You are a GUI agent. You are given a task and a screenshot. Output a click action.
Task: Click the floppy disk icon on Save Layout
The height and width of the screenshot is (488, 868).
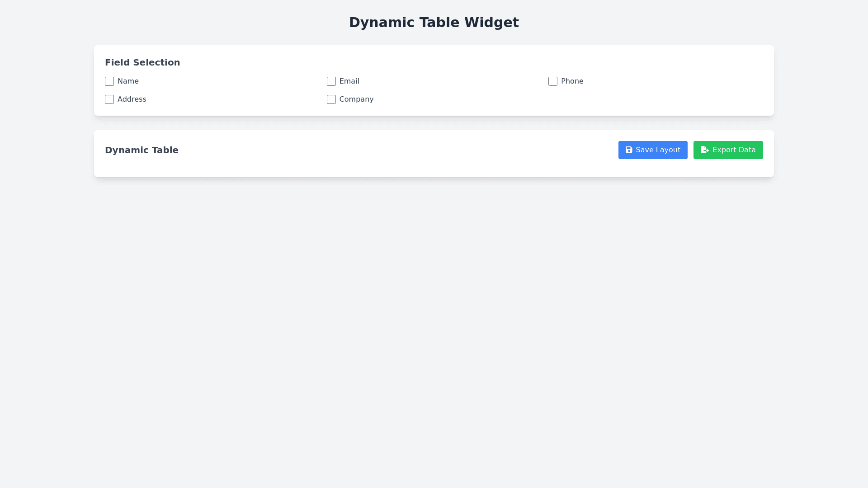[629, 150]
